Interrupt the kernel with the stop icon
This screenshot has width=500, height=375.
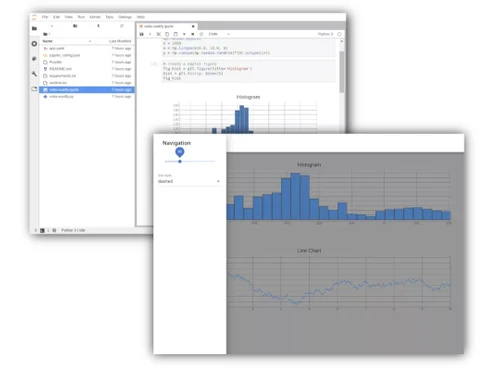(x=193, y=34)
